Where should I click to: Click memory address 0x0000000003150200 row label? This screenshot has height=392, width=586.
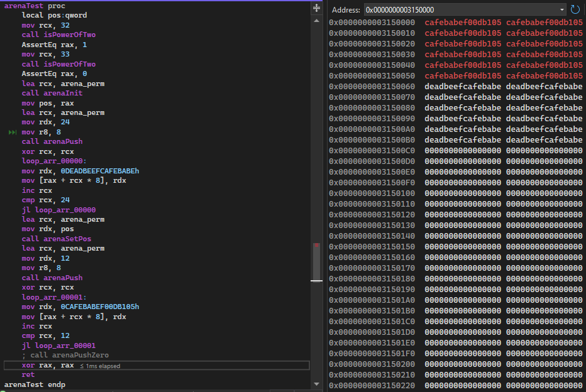[372, 364]
